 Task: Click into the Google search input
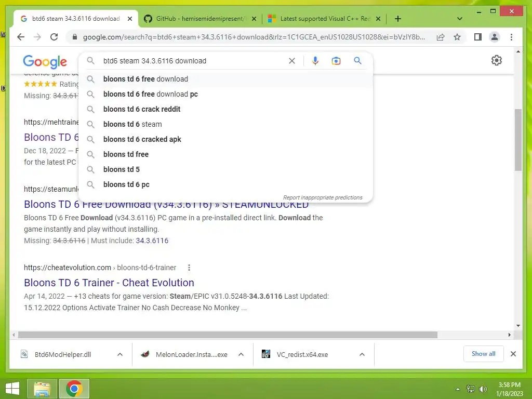click(x=193, y=61)
